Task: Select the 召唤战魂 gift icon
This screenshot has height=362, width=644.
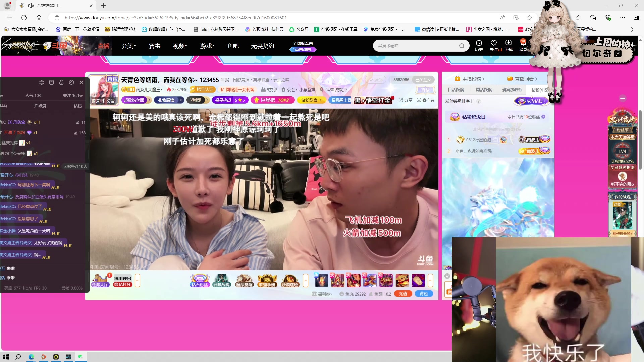Action: pyautogui.click(x=221, y=280)
